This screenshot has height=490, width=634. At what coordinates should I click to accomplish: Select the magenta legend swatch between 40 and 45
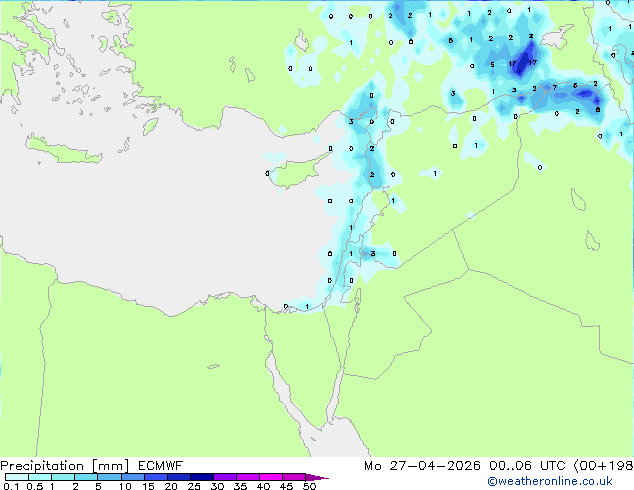point(271,477)
